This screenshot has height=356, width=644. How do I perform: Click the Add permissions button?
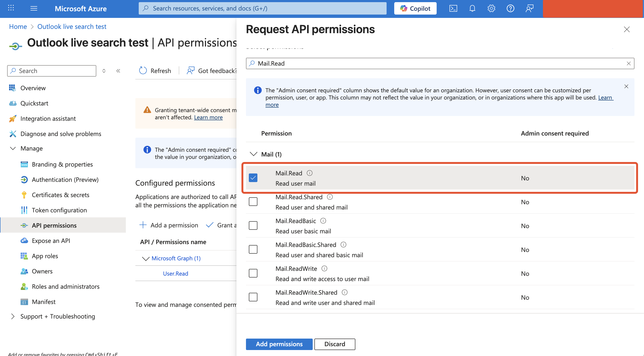click(x=279, y=344)
